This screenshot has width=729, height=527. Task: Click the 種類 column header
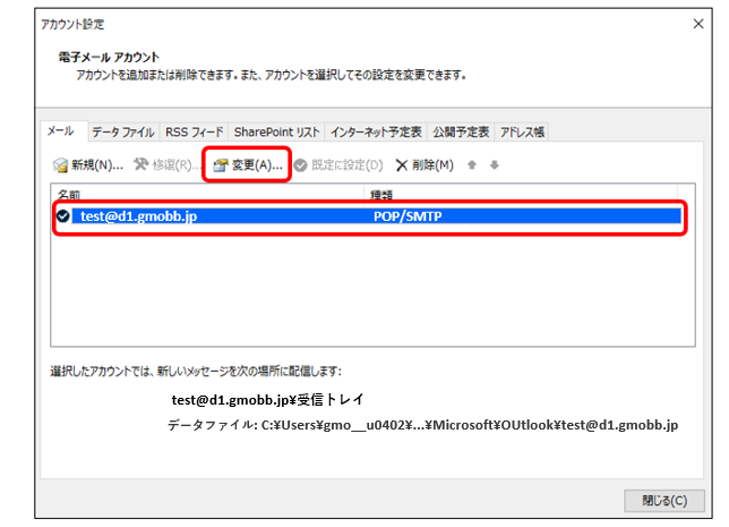[x=521, y=194]
